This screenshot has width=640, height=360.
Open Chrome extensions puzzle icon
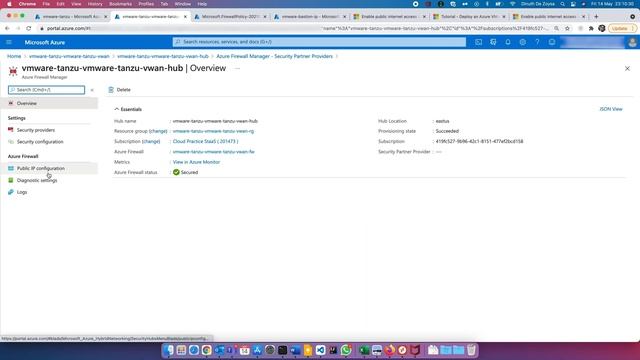(591, 29)
